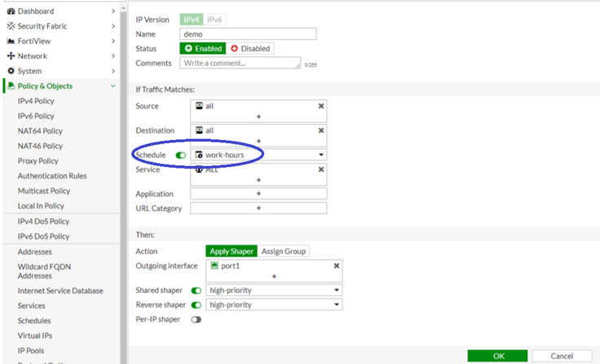Click OK to save the policy
The image size is (600, 364).
[x=497, y=356]
